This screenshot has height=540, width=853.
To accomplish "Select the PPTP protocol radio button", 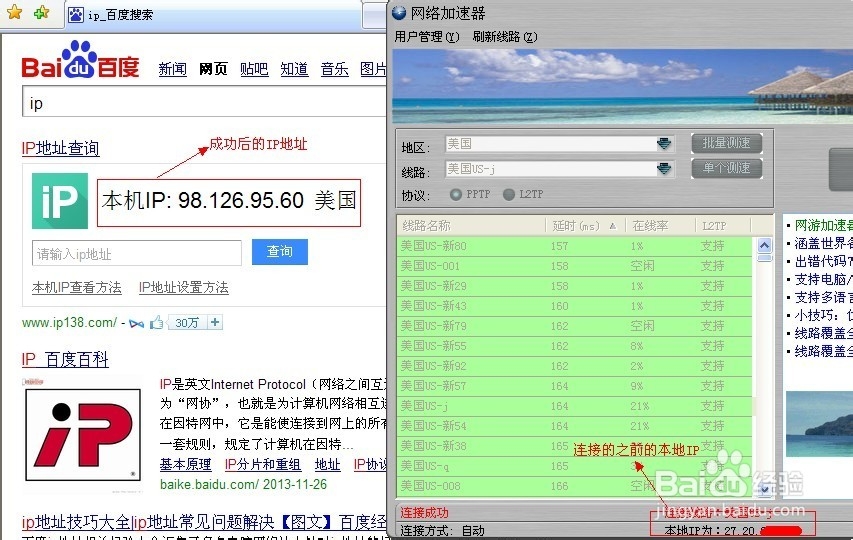I will click(456, 194).
